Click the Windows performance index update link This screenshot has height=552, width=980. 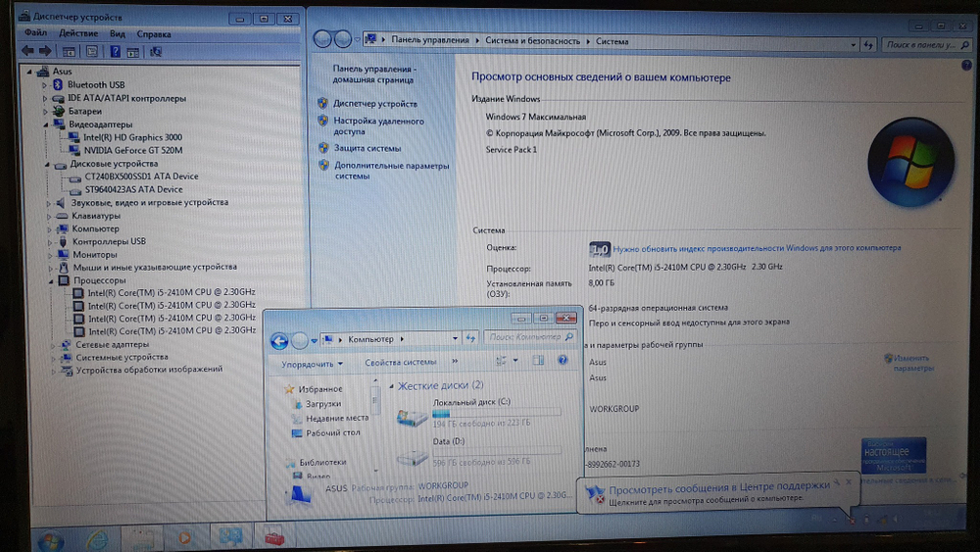point(757,248)
